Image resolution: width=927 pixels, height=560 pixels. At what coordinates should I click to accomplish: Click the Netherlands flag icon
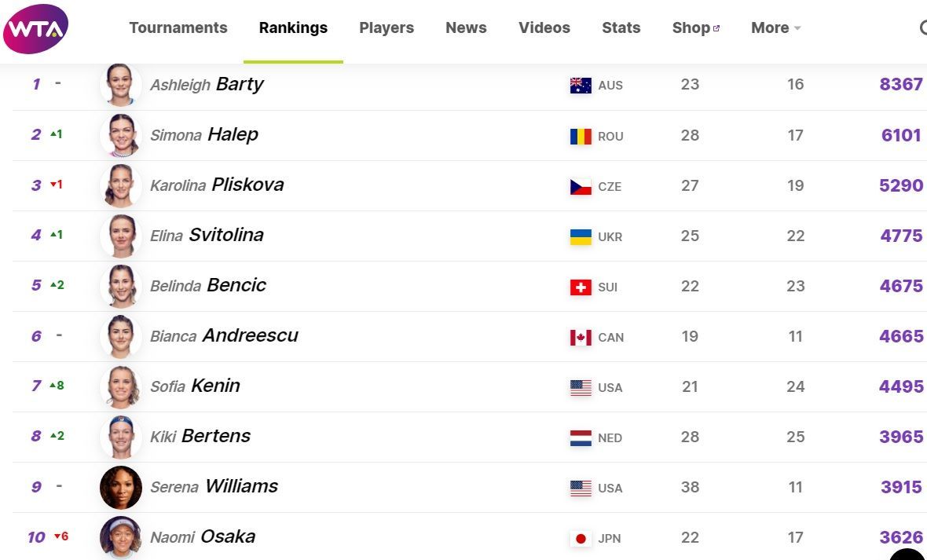click(x=581, y=437)
